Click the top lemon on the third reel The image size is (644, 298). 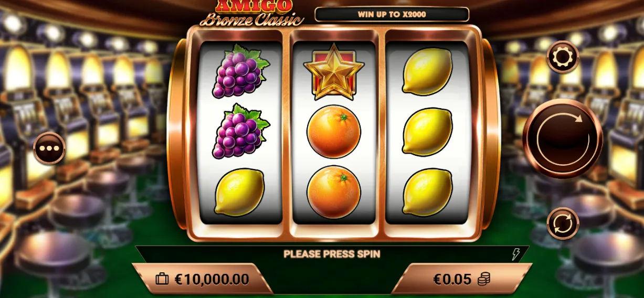click(x=427, y=72)
